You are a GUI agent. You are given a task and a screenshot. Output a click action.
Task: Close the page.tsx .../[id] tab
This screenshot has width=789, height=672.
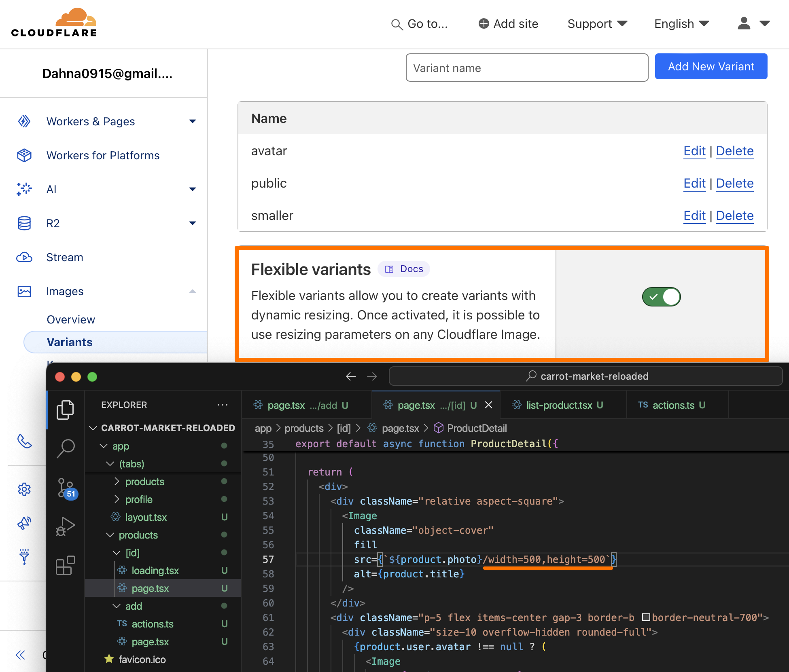click(488, 405)
